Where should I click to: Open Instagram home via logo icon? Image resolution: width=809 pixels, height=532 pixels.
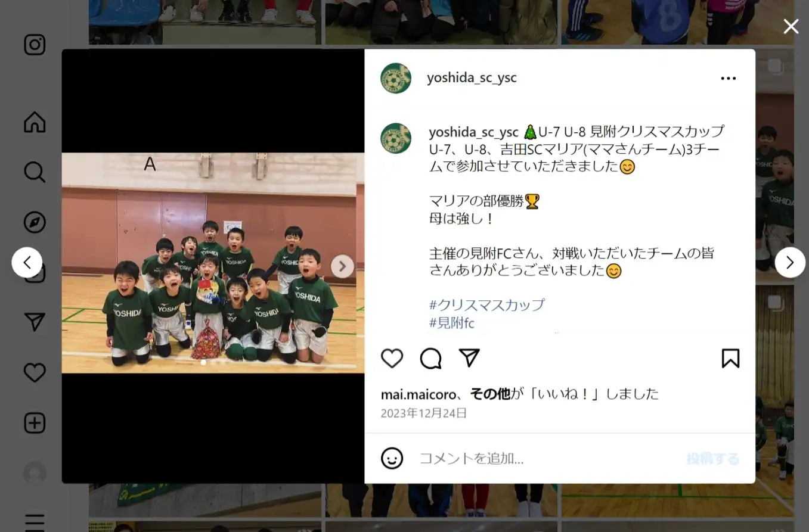pyautogui.click(x=35, y=45)
